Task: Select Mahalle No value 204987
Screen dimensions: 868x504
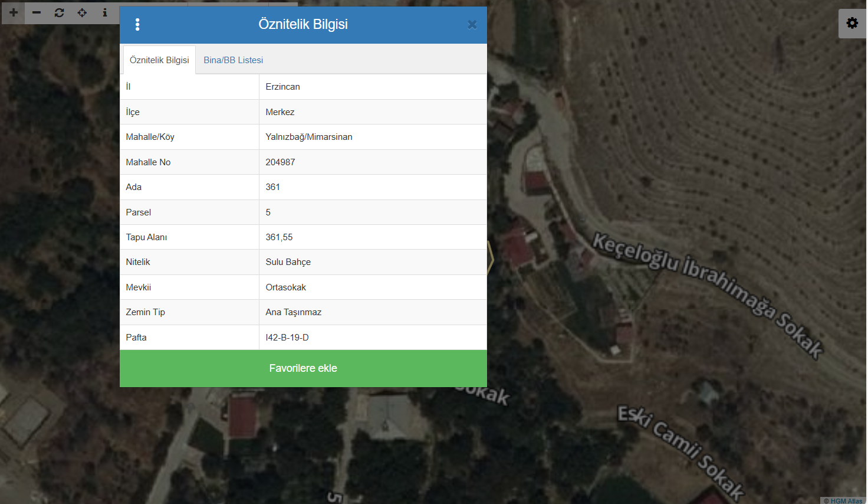Action: click(281, 162)
